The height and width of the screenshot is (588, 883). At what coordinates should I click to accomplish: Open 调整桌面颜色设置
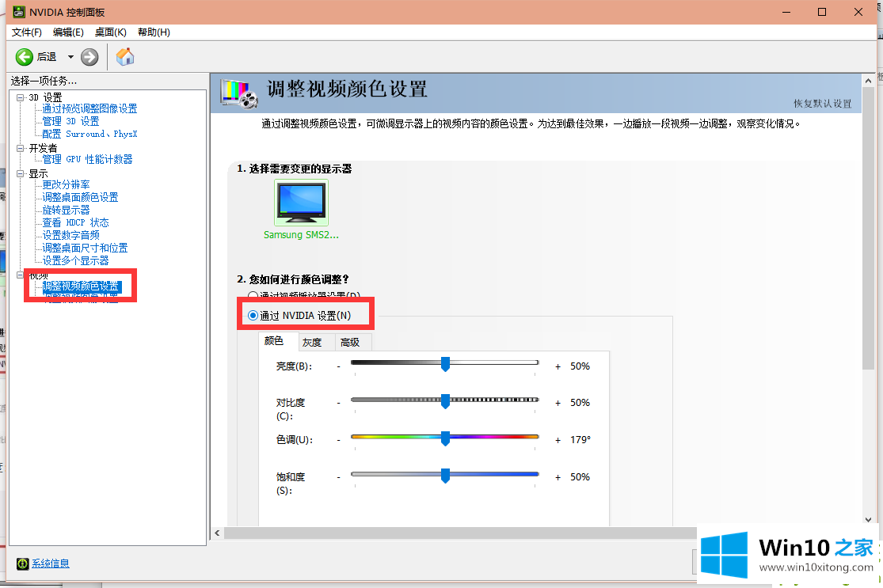81,198
